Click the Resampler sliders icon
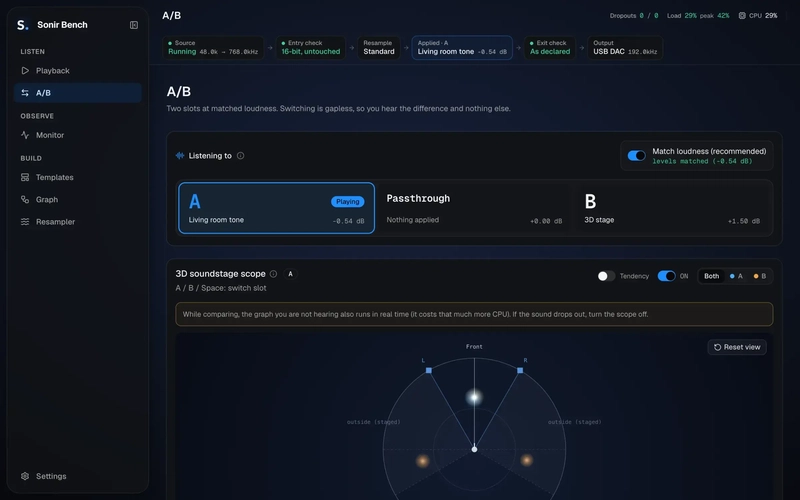Screen dimensions: 800x500 [25, 222]
